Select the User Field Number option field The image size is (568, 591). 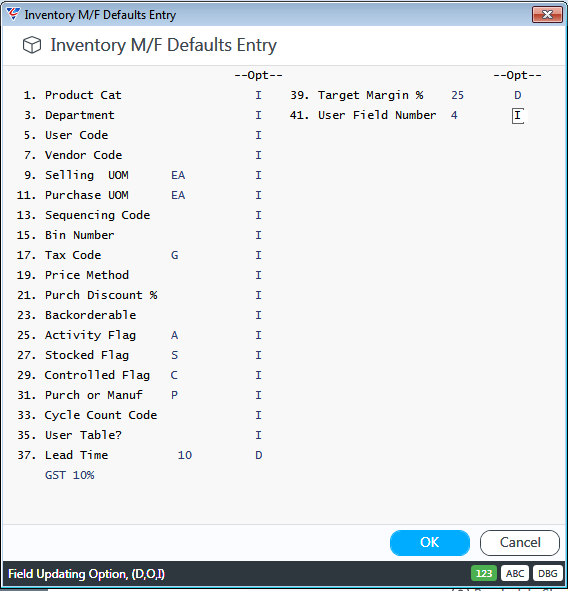tap(517, 115)
